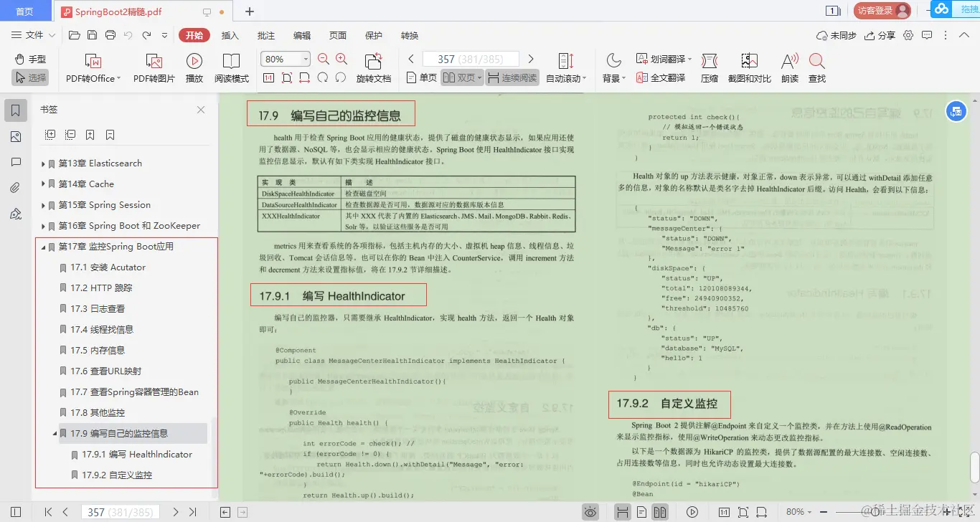The width and height of the screenshot is (980, 522).
Task: Open the PDF转Office conversion tool
Action: (91, 67)
